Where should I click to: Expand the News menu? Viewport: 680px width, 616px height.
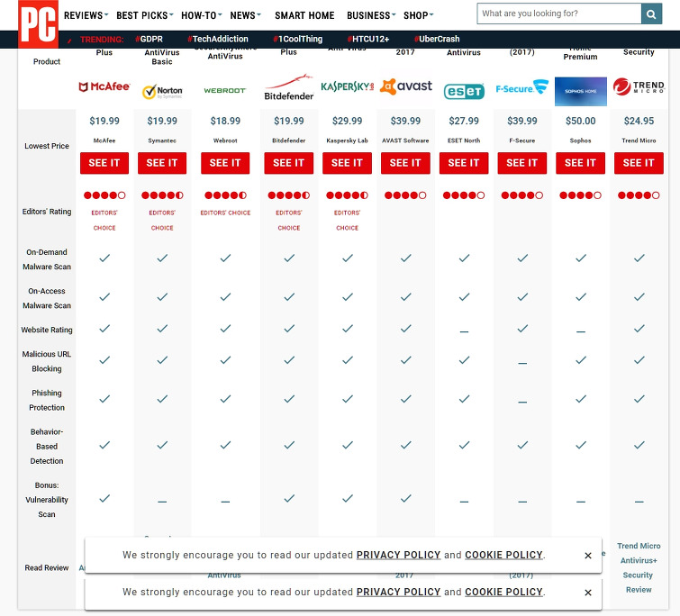pyautogui.click(x=246, y=15)
